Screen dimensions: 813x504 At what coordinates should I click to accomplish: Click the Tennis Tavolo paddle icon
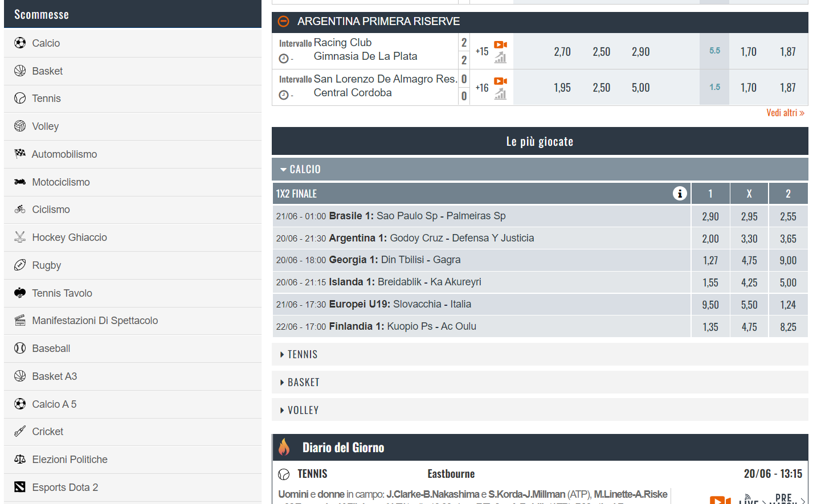pos(20,293)
